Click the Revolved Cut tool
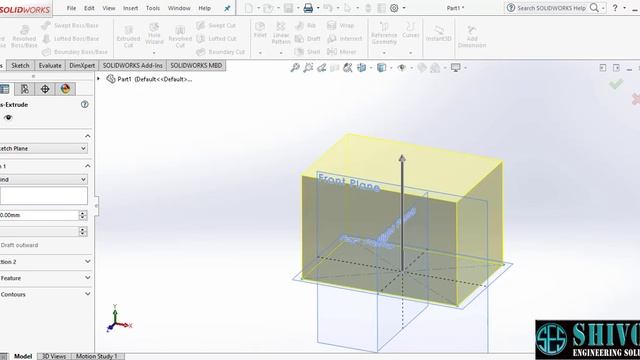This screenshot has width=640, height=360. pos(180,36)
